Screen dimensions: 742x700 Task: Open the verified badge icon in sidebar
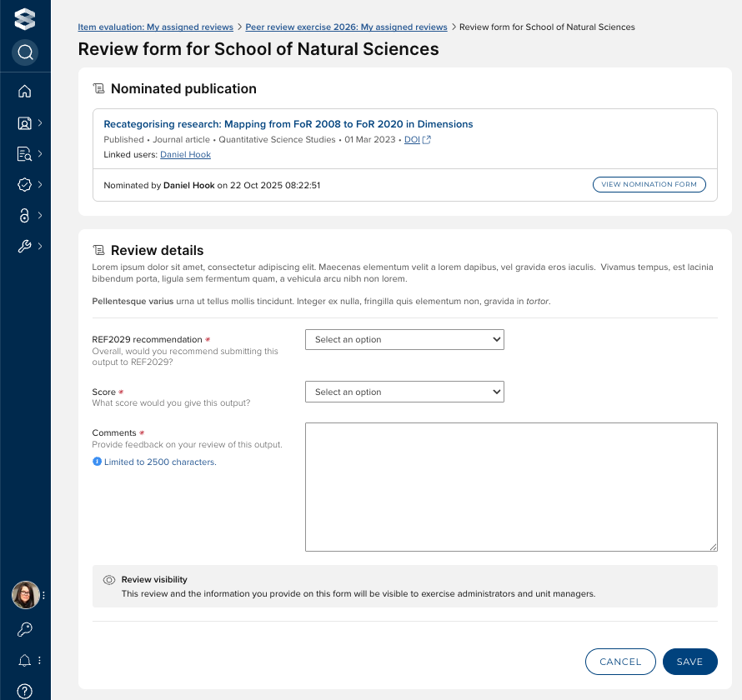[x=24, y=184]
